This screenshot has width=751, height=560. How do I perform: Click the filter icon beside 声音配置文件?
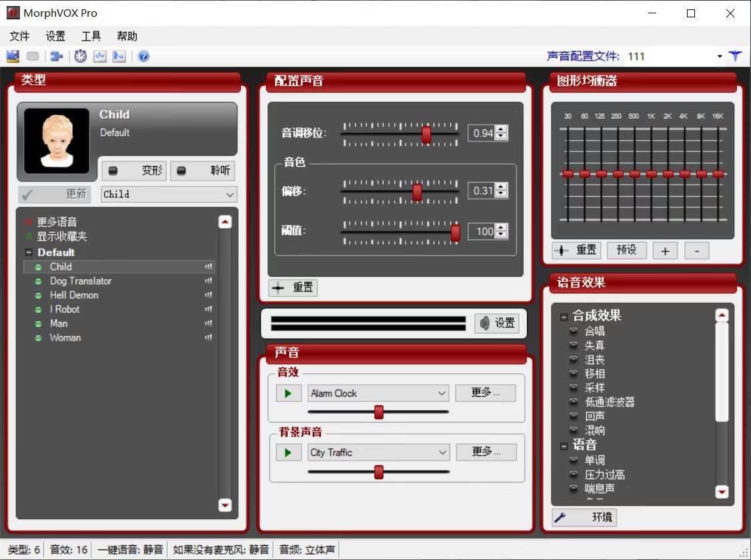pyautogui.click(x=735, y=56)
